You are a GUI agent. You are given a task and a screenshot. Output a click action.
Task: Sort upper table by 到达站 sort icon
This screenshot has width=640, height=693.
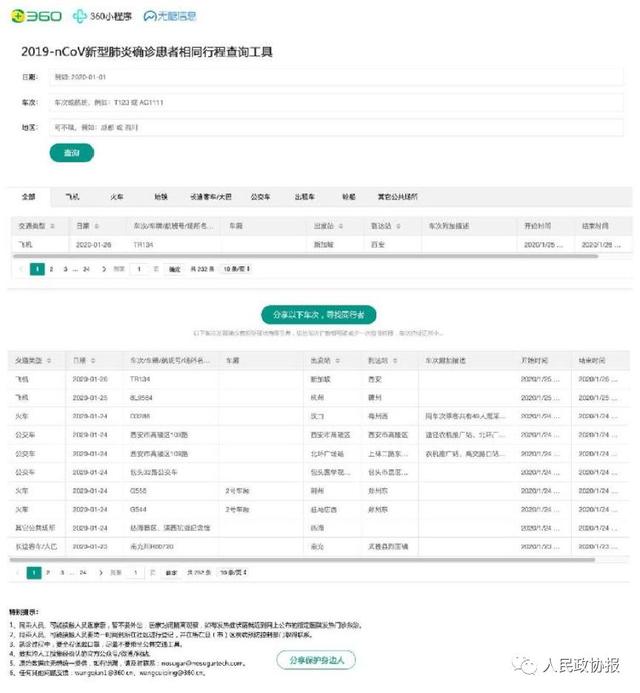click(x=398, y=226)
